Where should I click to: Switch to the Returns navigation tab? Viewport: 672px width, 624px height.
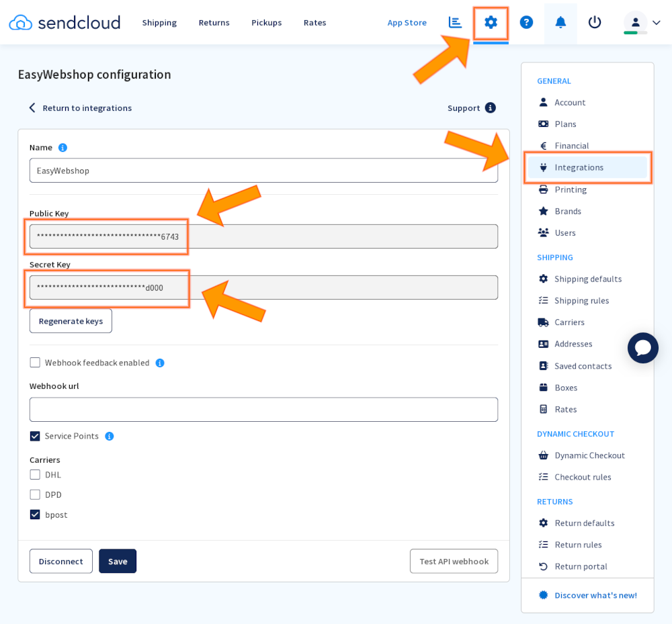pyautogui.click(x=214, y=22)
